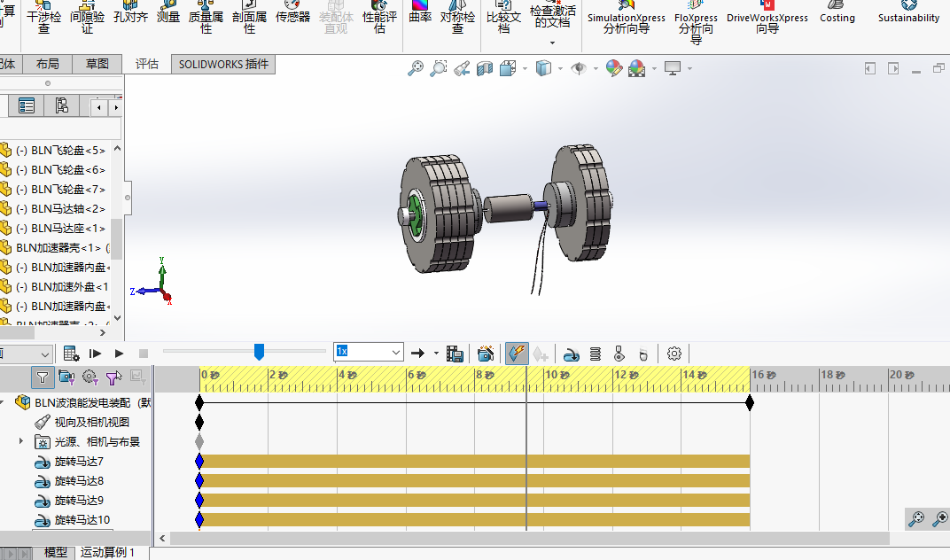Click Zoom to Area icon
Image resolution: width=950 pixels, height=560 pixels.
(x=438, y=68)
